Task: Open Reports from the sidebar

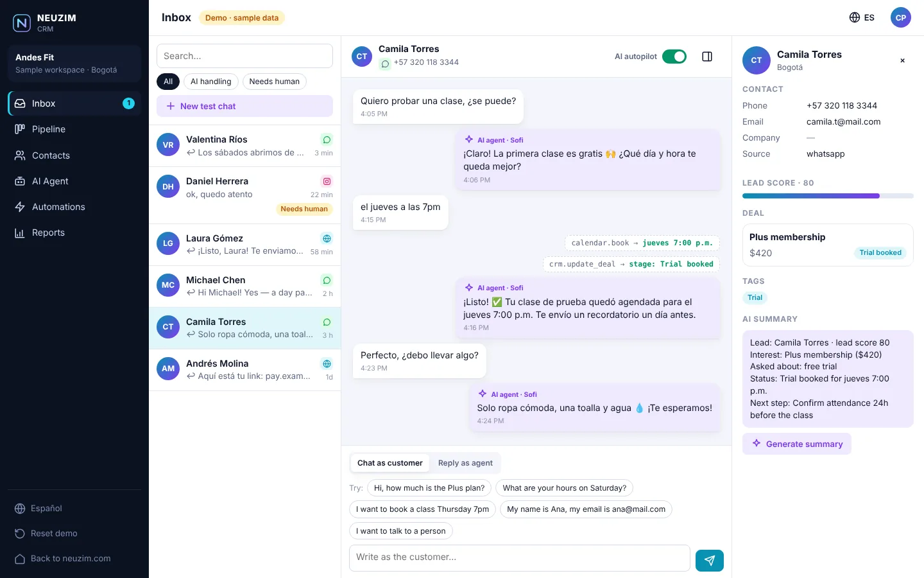Action: 74,232
